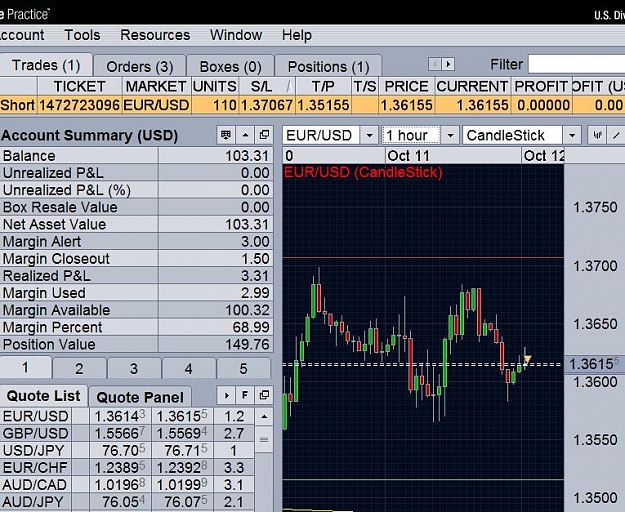Open the CandleStick chart type dropdown

point(572,135)
